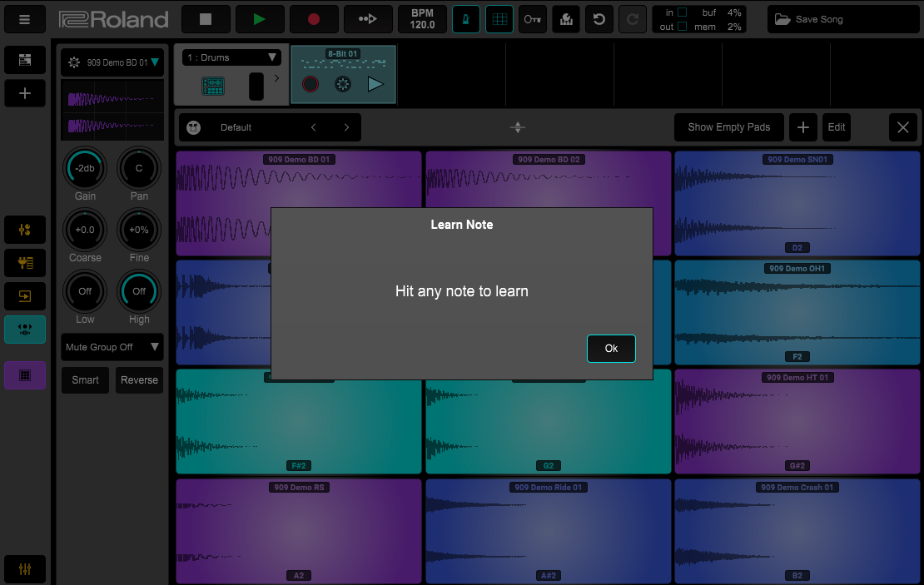Click the Edit button
Image resolution: width=924 pixels, height=585 pixels.
(837, 127)
